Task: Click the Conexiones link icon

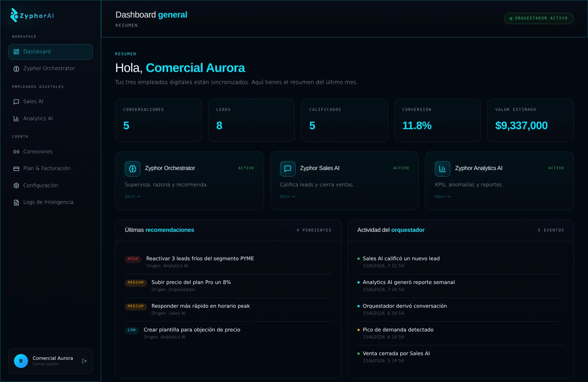Action: tap(16, 152)
